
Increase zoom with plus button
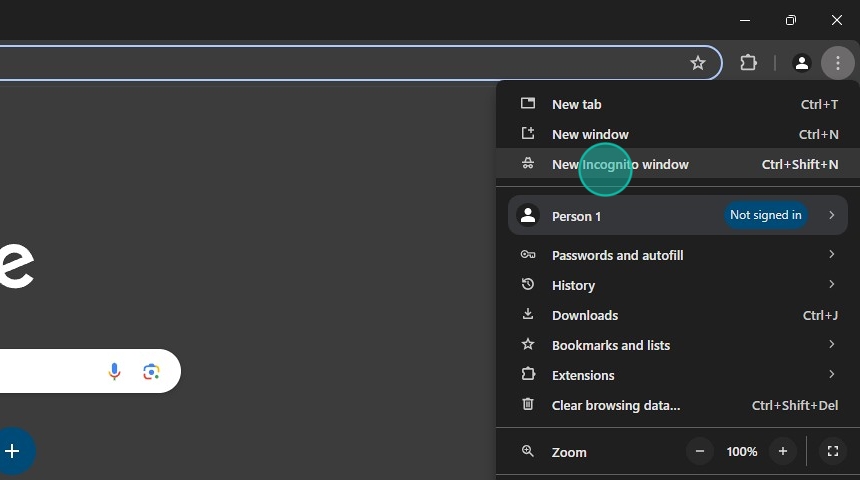coord(783,451)
